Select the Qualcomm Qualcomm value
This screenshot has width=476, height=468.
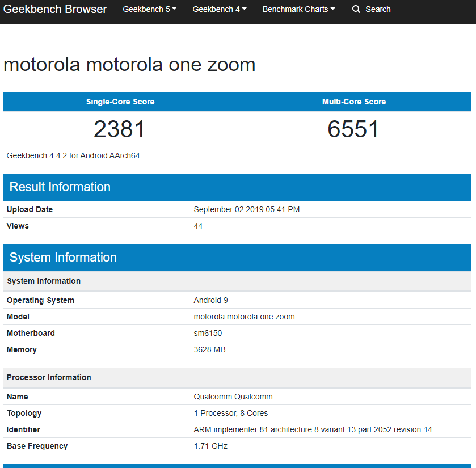[233, 397]
